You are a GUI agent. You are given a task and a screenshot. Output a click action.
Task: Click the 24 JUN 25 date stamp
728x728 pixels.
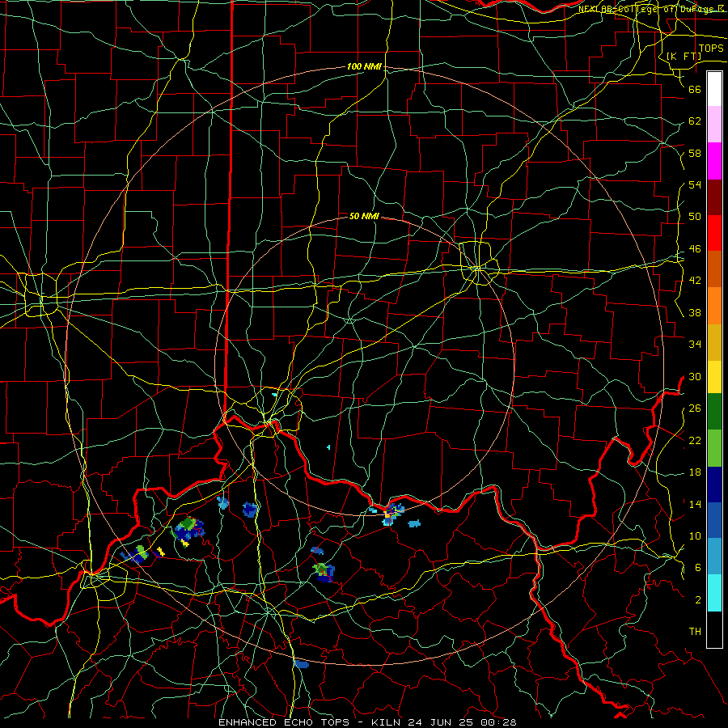[442, 722]
